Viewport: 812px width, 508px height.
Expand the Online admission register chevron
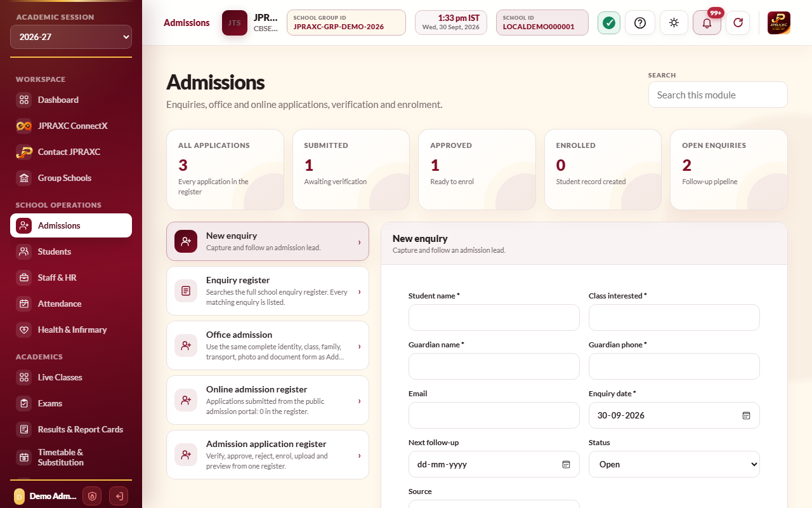359,400
